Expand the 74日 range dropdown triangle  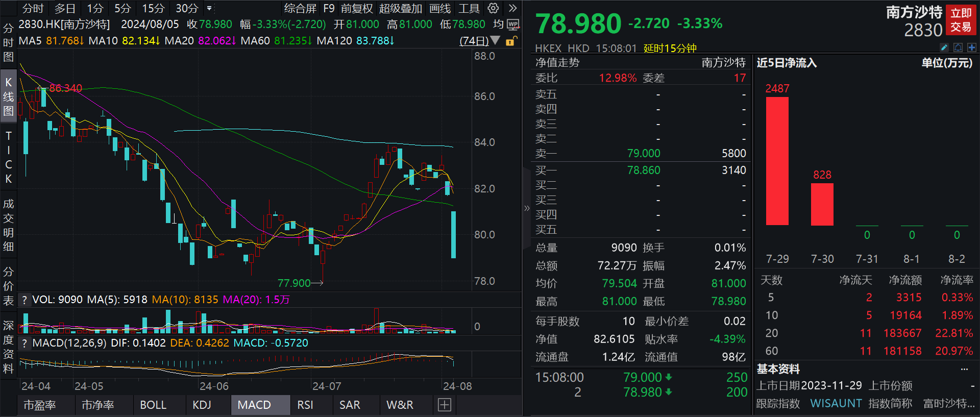tap(495, 40)
